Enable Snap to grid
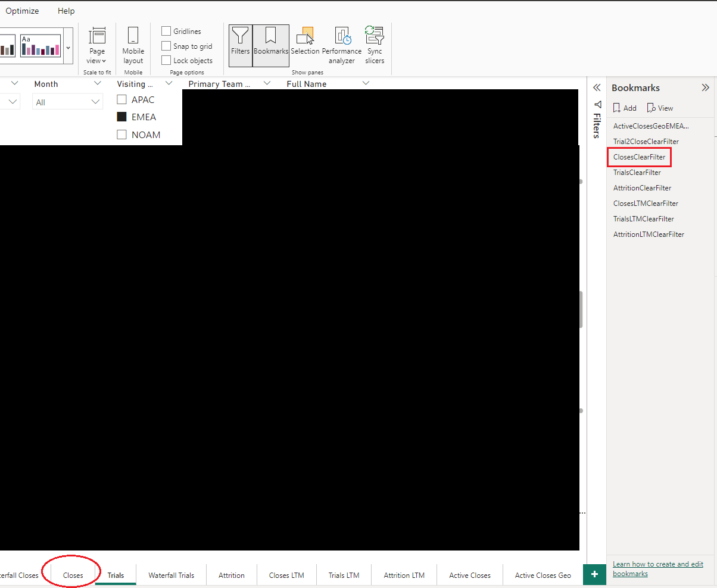 click(166, 46)
